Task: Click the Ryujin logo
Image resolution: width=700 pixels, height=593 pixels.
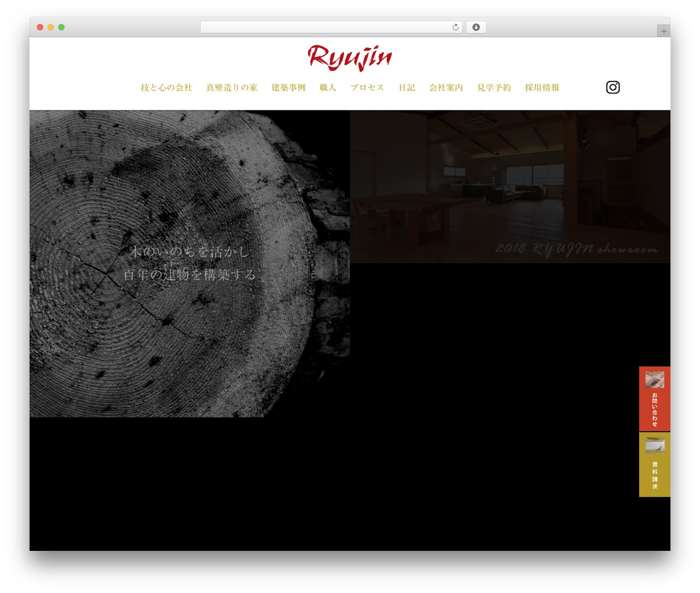Action: [x=350, y=57]
